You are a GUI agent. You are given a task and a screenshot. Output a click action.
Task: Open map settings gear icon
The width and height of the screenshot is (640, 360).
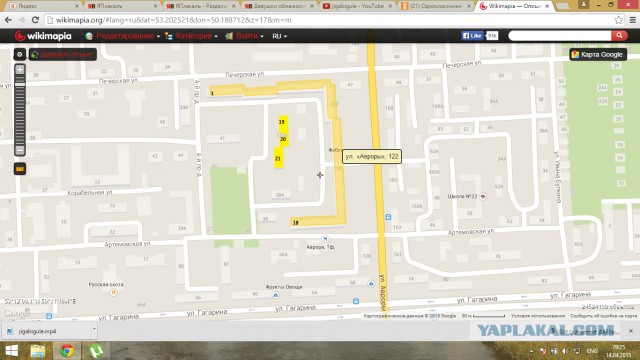(x=20, y=54)
